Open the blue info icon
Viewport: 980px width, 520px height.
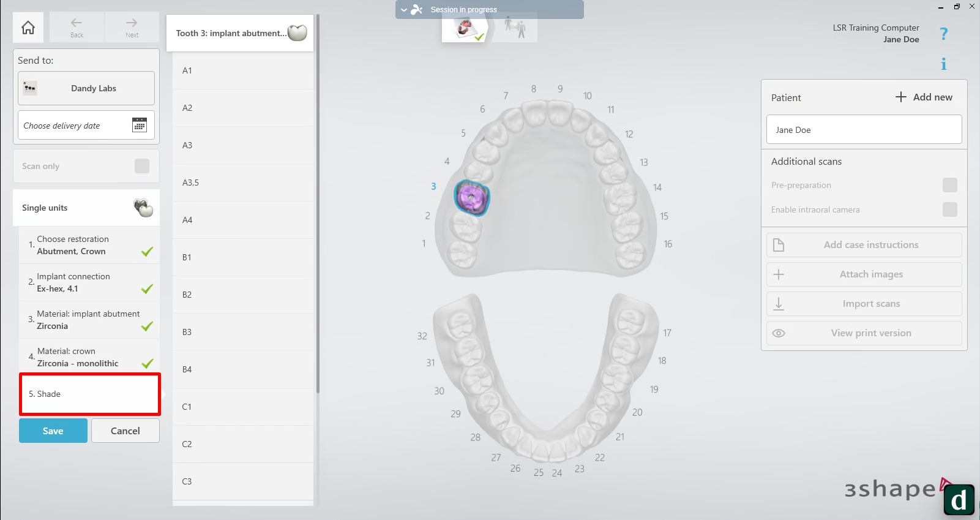click(x=943, y=64)
